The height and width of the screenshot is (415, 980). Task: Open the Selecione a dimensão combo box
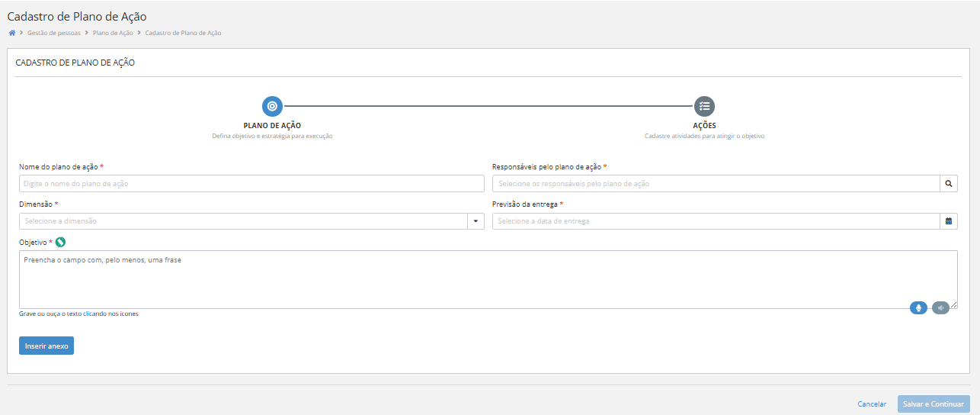(x=244, y=221)
